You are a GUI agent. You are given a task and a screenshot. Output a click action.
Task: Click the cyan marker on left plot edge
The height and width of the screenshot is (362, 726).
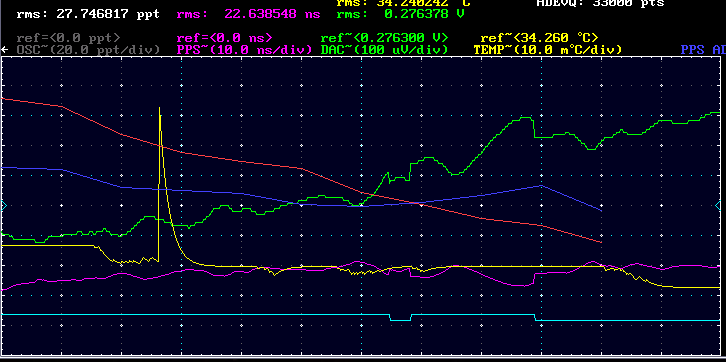point(4,206)
